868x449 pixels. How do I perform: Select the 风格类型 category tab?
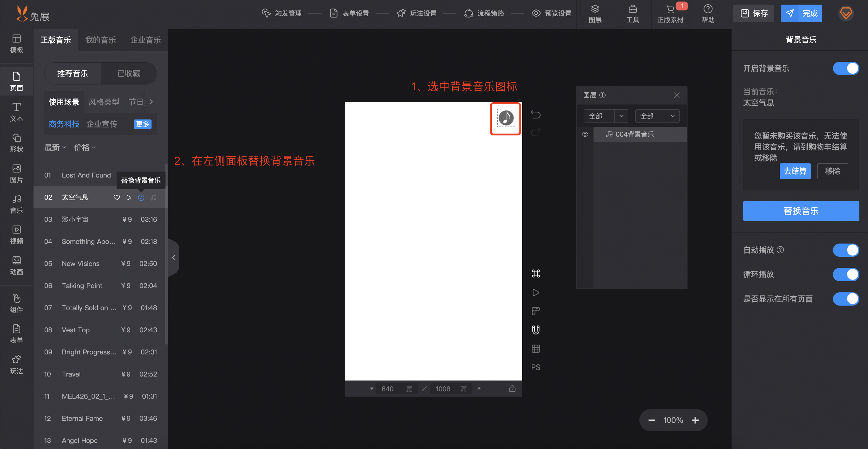[104, 102]
